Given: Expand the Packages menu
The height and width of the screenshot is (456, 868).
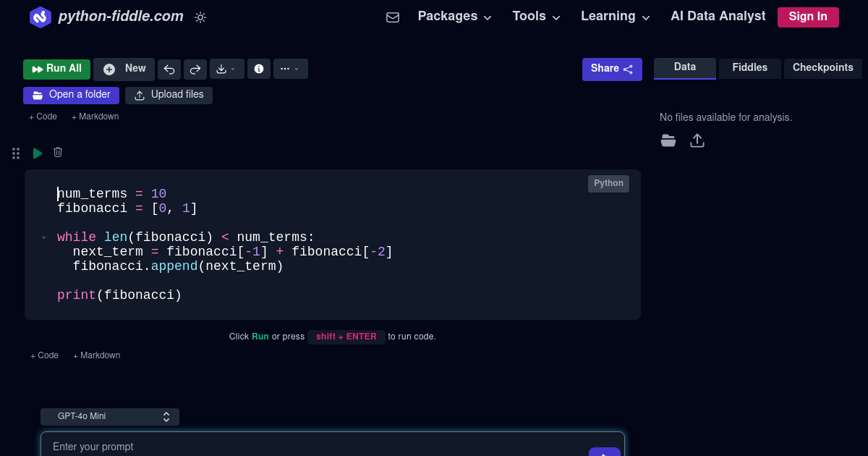Looking at the screenshot, I should pyautogui.click(x=454, y=16).
